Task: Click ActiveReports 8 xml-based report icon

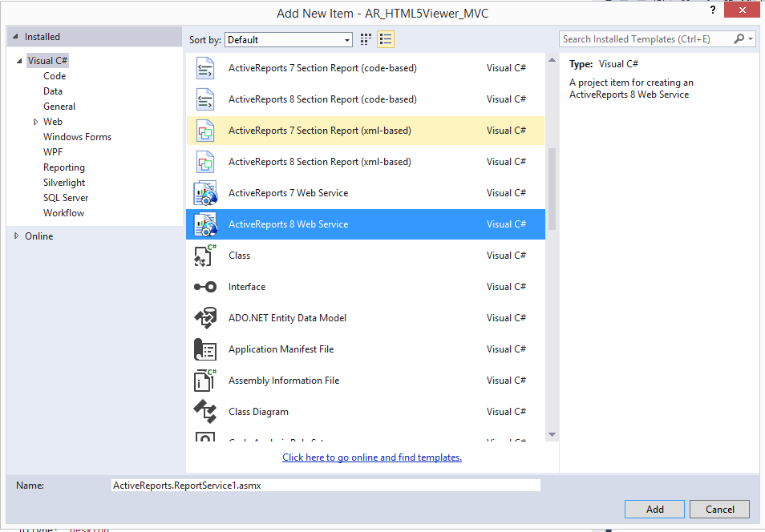Action: (205, 162)
